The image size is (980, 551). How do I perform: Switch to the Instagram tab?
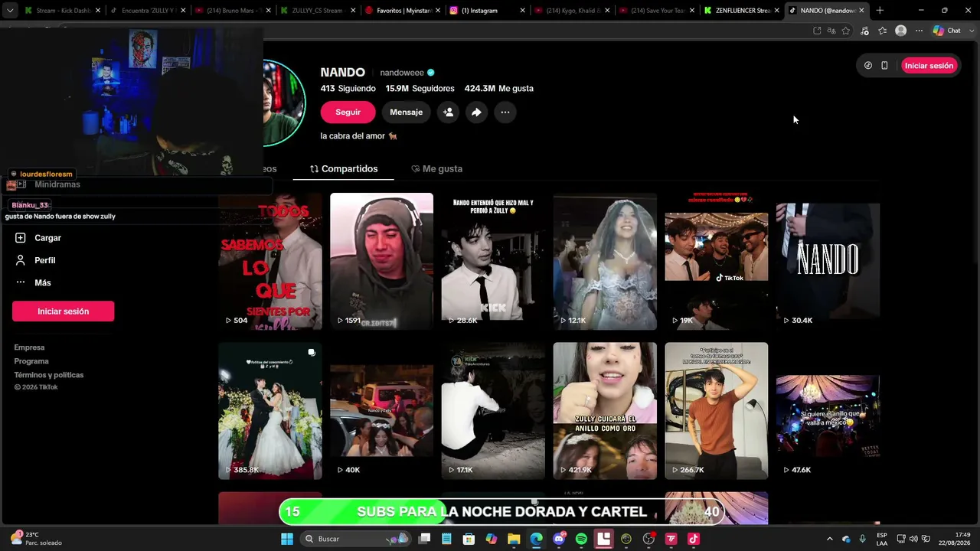click(487, 11)
